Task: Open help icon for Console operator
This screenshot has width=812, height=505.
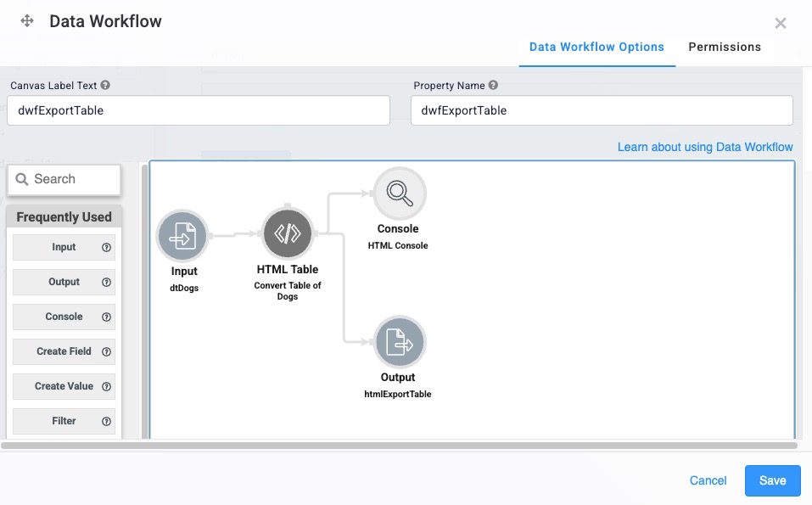Action: click(x=107, y=317)
